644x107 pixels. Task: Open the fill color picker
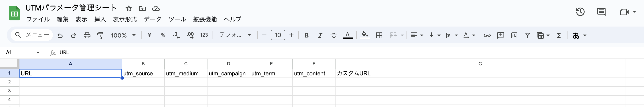tap(365, 35)
